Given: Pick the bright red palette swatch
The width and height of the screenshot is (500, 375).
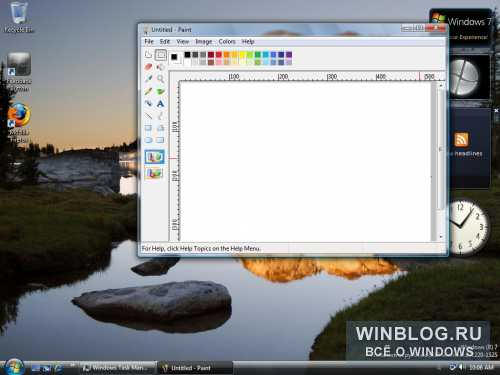Looking at the screenshot, I should (219, 54).
